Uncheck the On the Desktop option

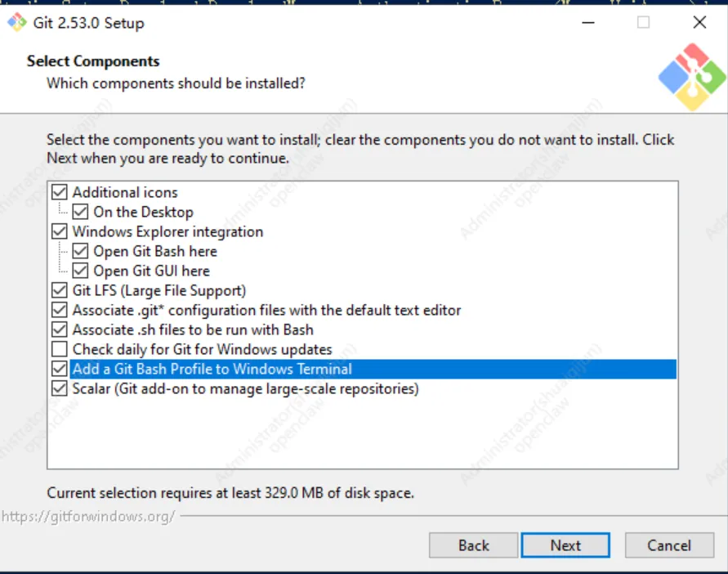pyautogui.click(x=80, y=212)
